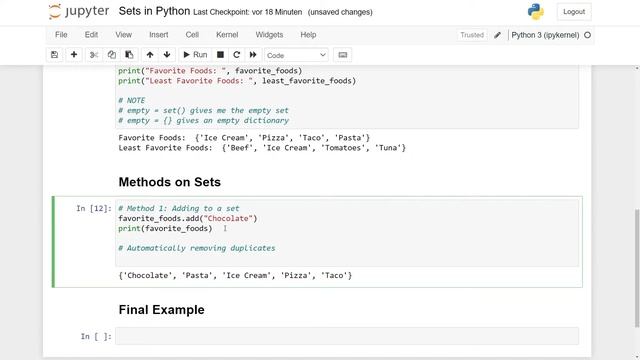Click the # NOTE comment line
Viewport: 640px width, 360px height.
(x=131, y=100)
